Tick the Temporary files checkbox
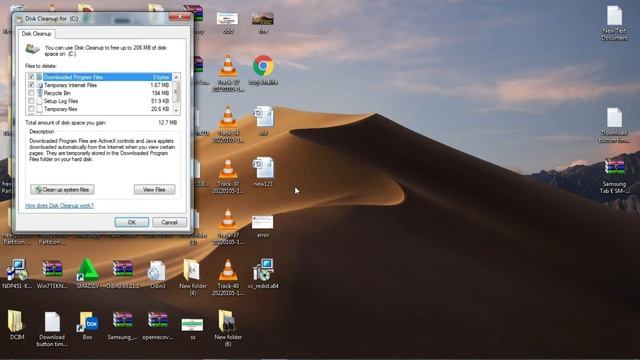640x360 pixels. 31,109
